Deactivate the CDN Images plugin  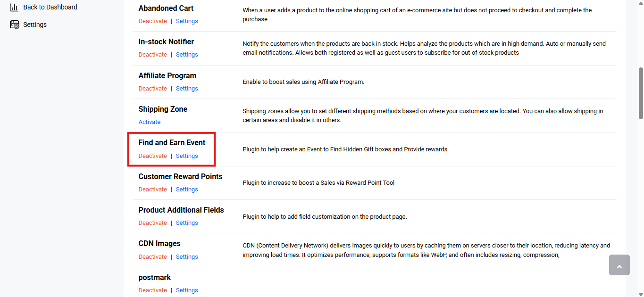152,257
